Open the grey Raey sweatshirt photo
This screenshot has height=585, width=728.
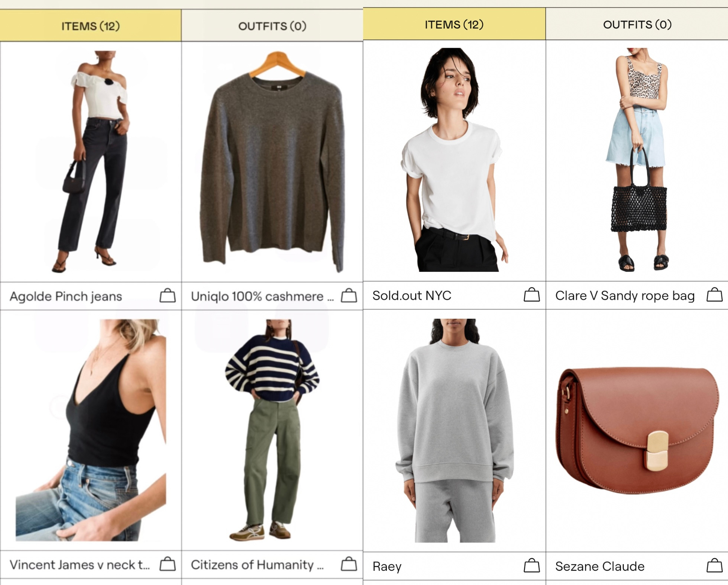(x=454, y=430)
